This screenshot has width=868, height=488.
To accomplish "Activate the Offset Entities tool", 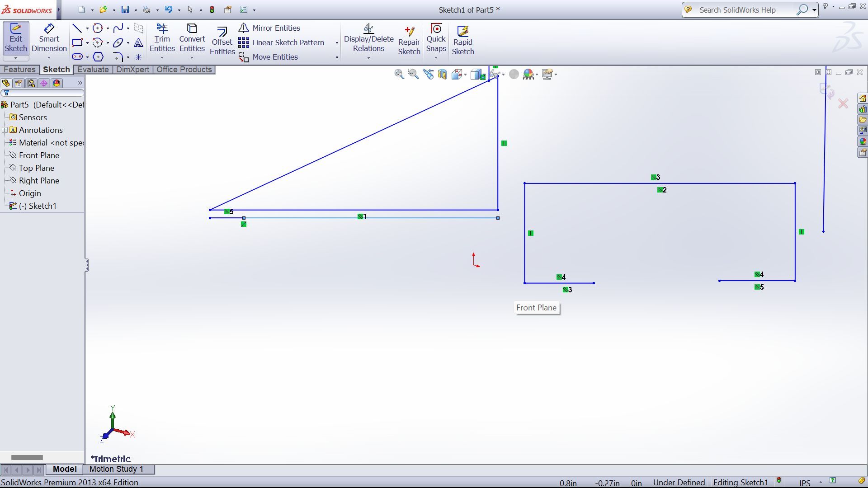I will point(222,41).
